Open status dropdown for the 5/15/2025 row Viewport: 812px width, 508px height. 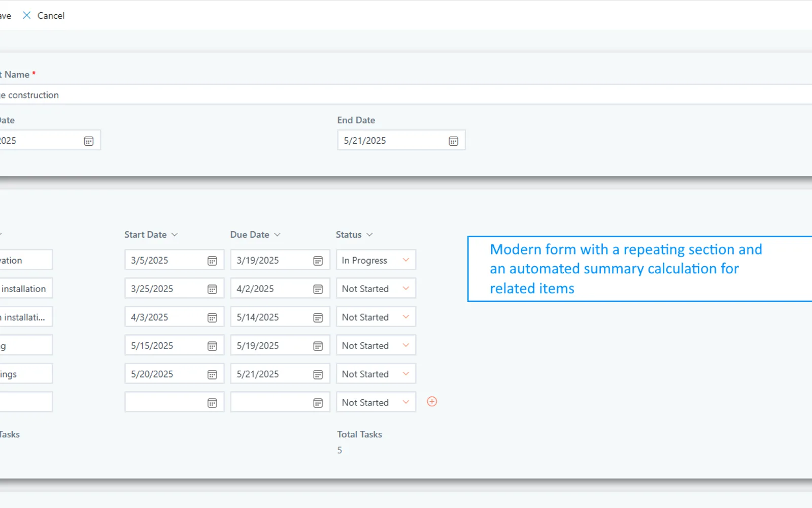point(376,345)
